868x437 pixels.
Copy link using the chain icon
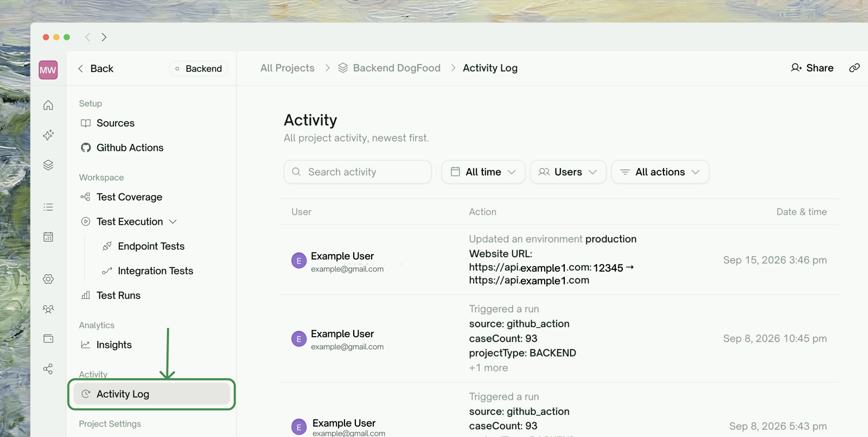(854, 68)
